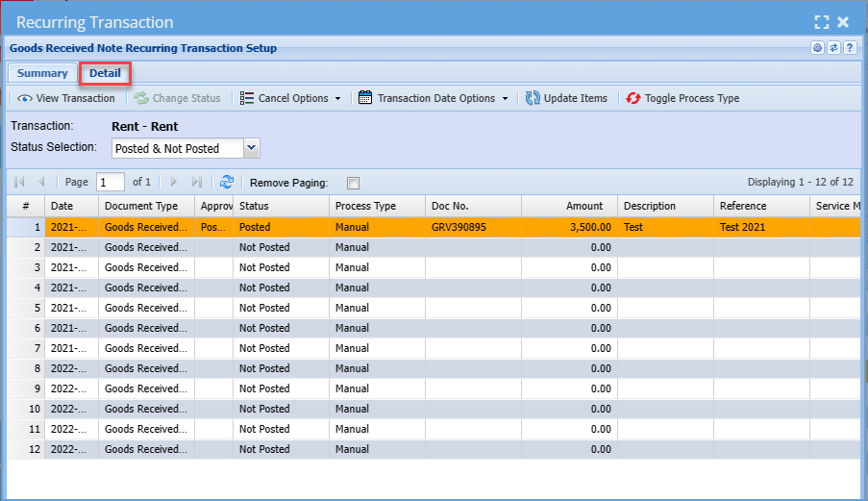868x501 pixels.
Task: Click Toggle Process Type button
Action: coord(682,98)
